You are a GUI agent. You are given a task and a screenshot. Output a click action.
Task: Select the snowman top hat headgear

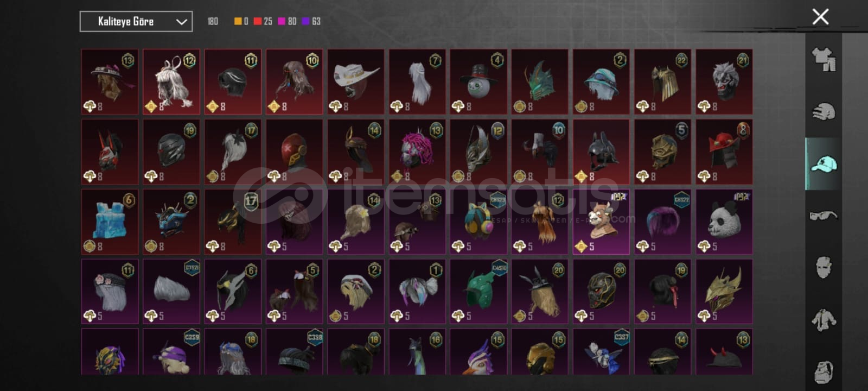pos(478,81)
